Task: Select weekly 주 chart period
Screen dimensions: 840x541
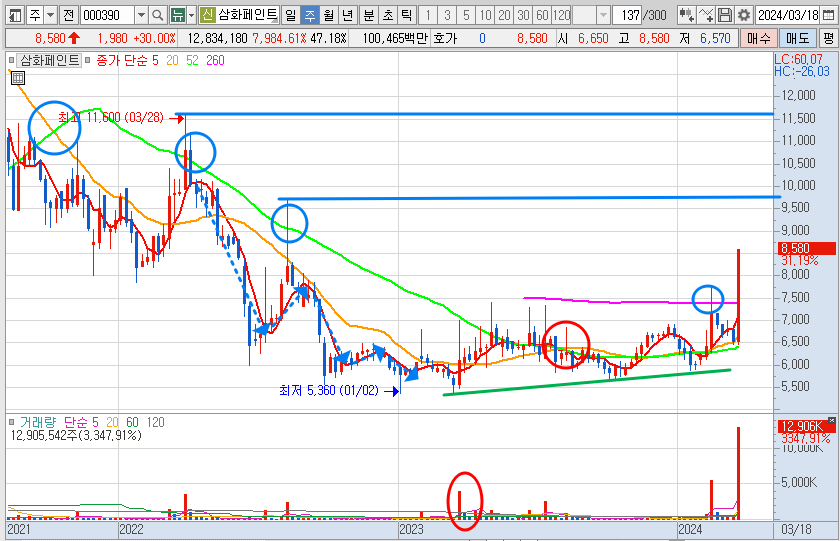Action: pyautogui.click(x=310, y=15)
